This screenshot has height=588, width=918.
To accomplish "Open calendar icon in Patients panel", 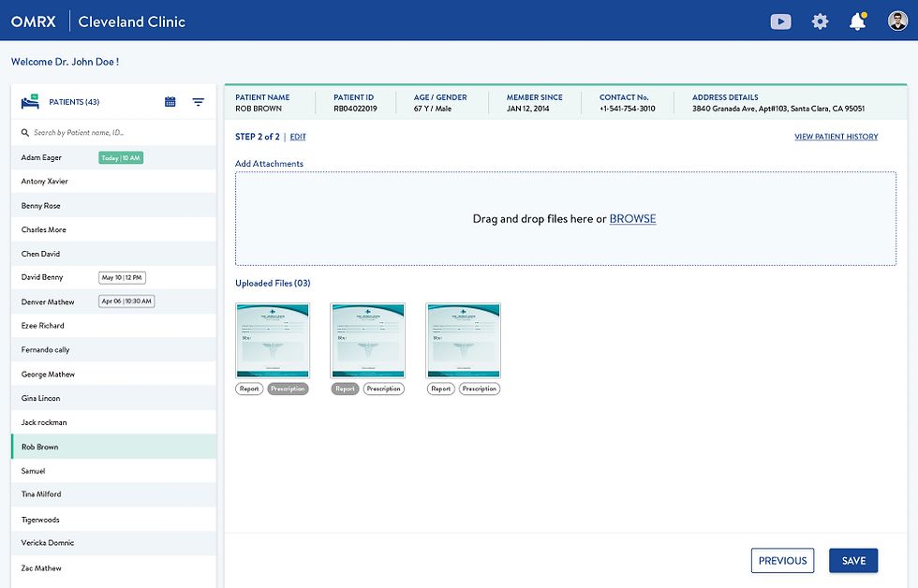I will [170, 102].
